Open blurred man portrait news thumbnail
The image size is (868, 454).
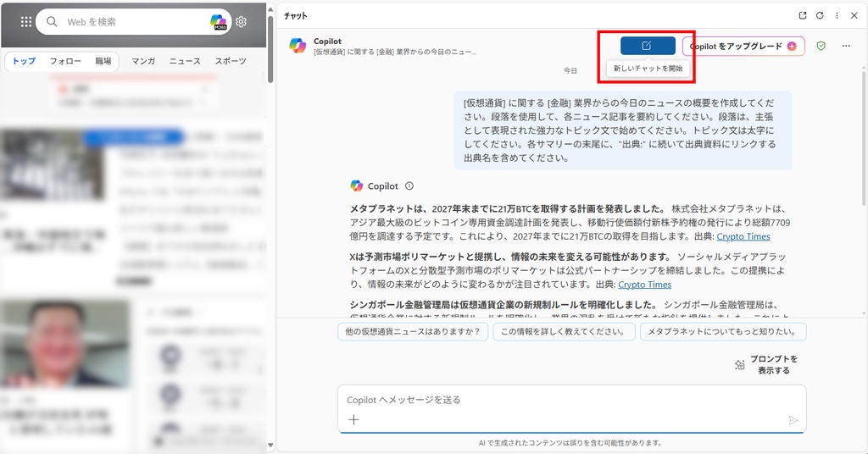(x=65, y=343)
